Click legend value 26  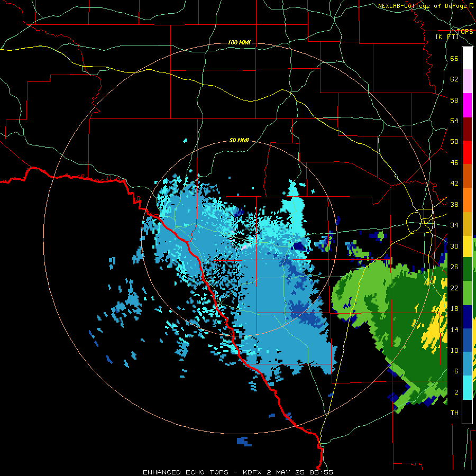(x=454, y=267)
